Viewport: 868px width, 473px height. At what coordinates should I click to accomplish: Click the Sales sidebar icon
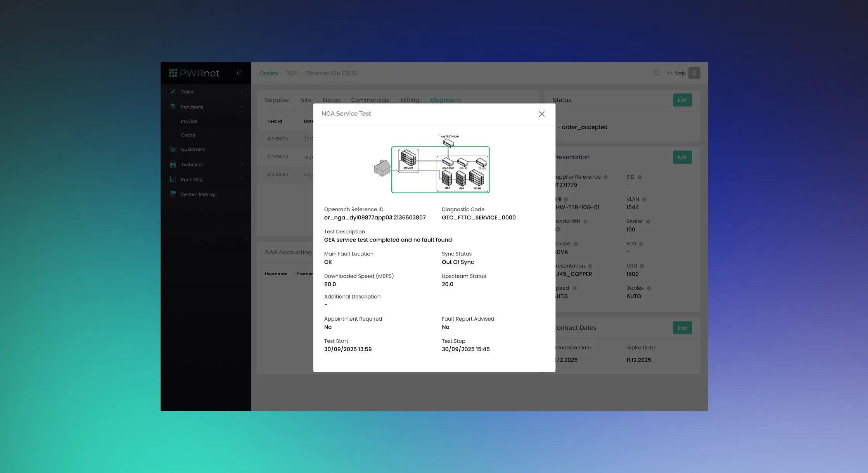coord(173,92)
